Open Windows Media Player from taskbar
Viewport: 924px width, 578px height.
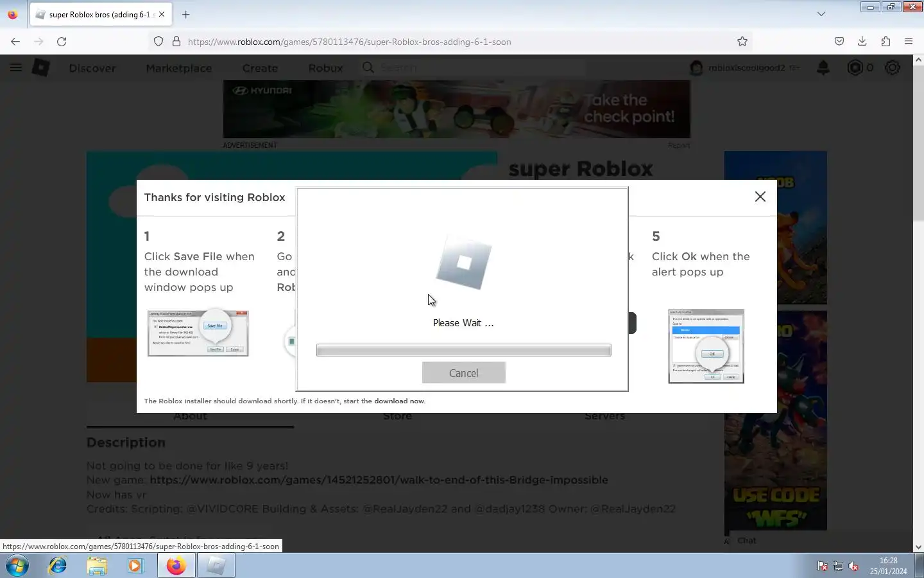(135, 566)
